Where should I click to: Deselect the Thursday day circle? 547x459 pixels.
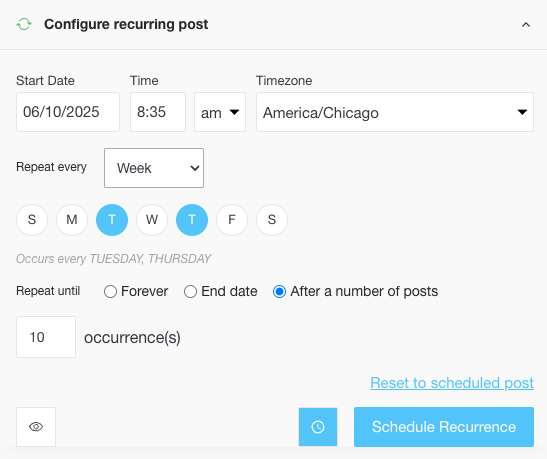tap(192, 220)
